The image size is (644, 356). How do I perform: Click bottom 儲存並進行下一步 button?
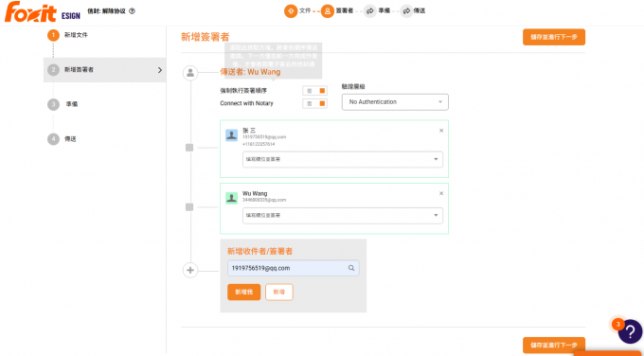[x=554, y=345]
